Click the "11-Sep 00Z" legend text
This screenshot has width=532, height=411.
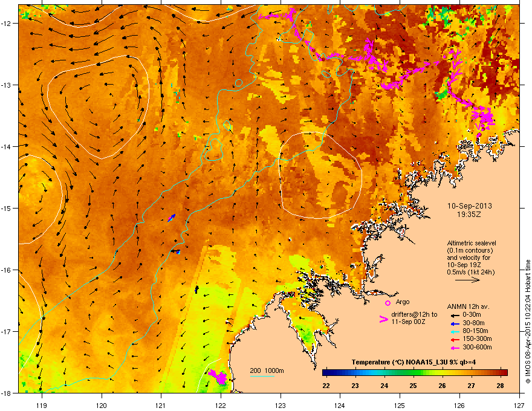[408, 322]
